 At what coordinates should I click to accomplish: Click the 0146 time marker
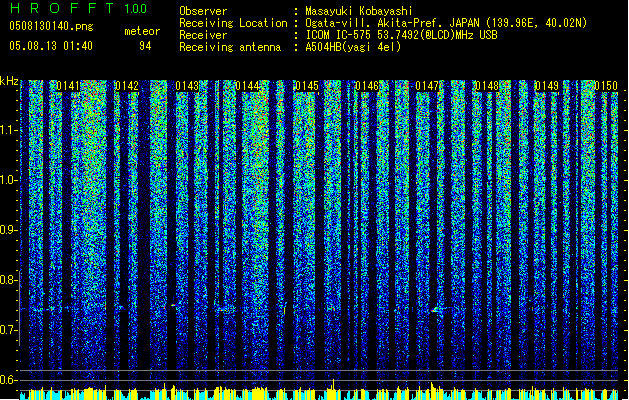pyautogui.click(x=367, y=86)
